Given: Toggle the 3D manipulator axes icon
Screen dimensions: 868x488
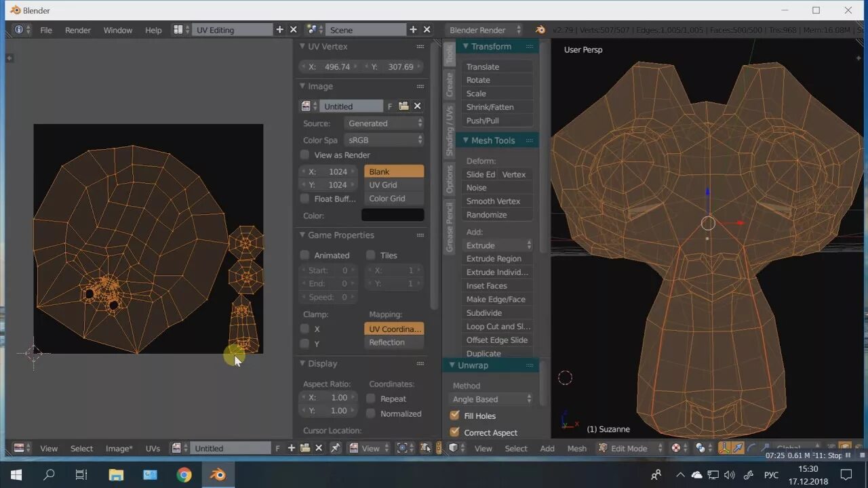Looking at the screenshot, I should (724, 448).
